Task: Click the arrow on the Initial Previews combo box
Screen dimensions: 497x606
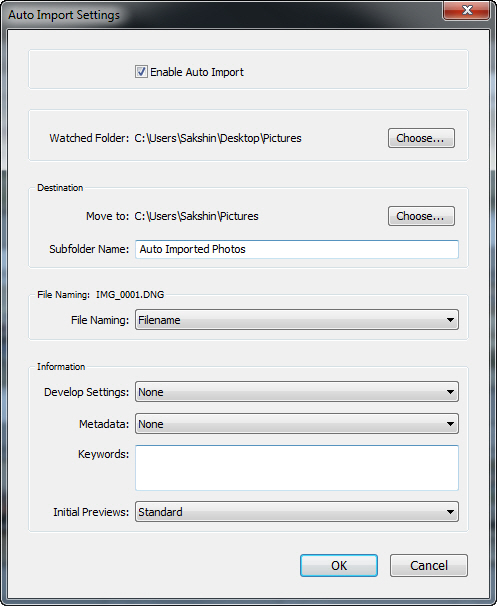Action: click(450, 512)
